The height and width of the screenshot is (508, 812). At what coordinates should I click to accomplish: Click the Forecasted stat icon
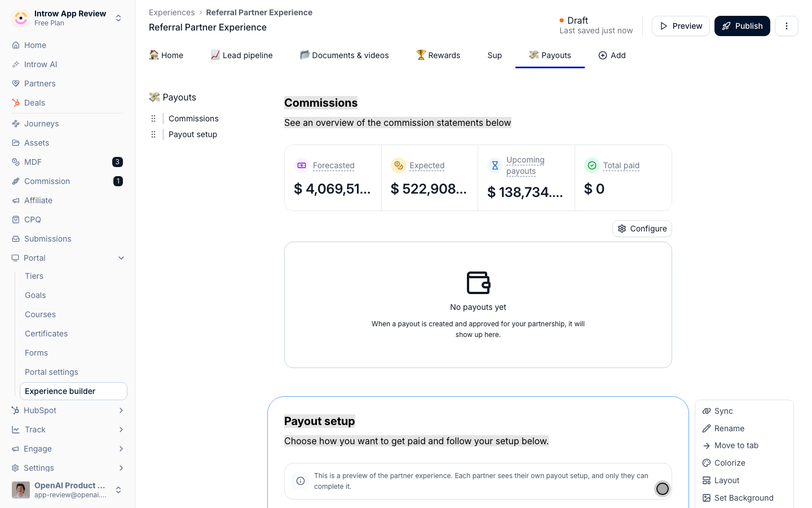(x=302, y=165)
